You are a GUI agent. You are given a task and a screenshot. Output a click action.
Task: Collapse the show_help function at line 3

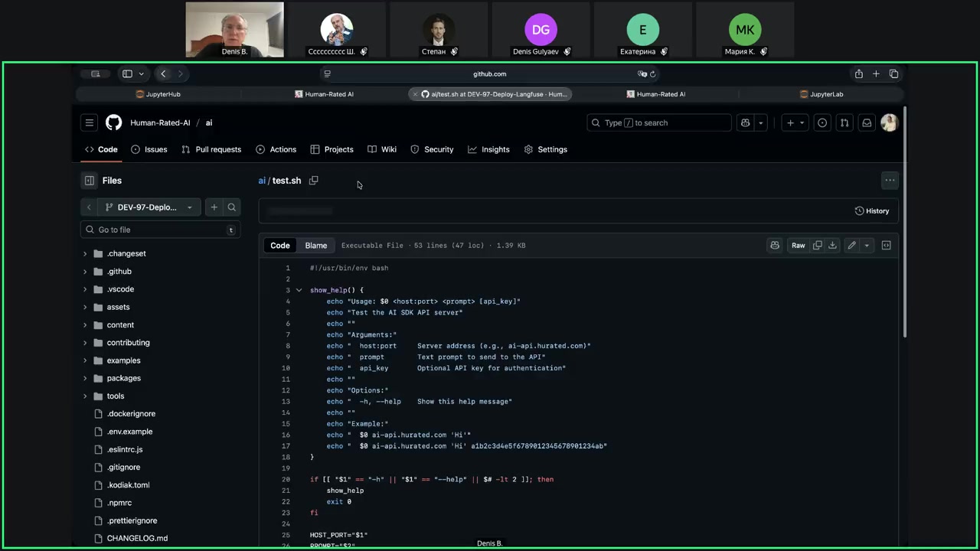[299, 291]
